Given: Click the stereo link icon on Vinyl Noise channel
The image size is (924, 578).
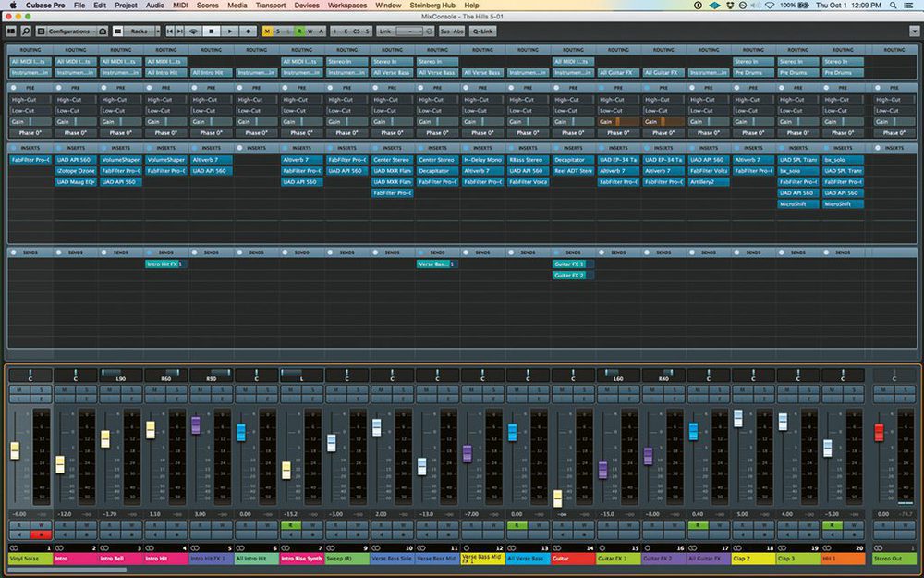Looking at the screenshot, I should point(14,547).
